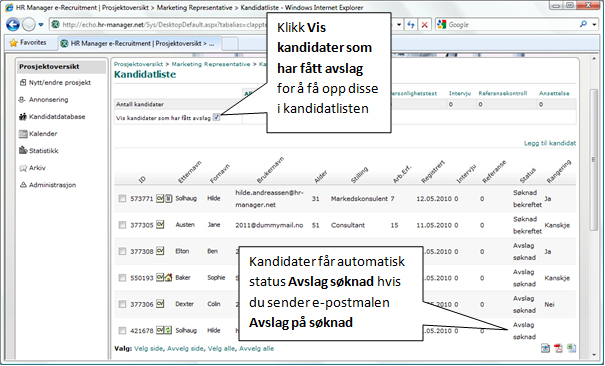Click the scrollbar up arrow
The image size is (605, 366).
(x=595, y=59)
